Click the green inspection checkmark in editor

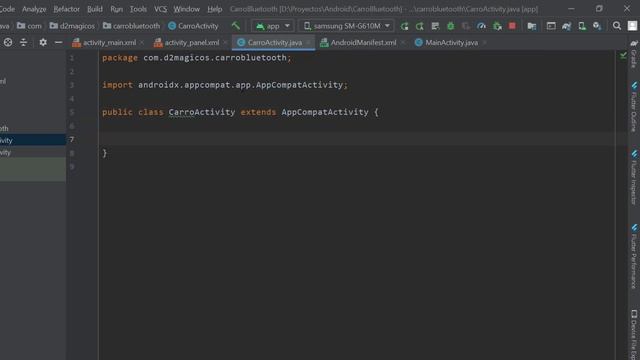coord(623,55)
